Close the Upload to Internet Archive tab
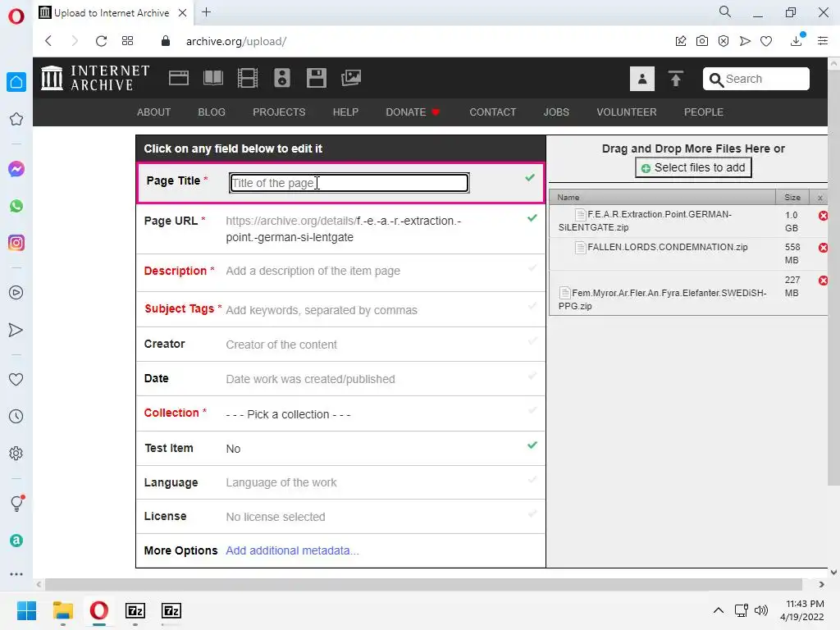The height and width of the screenshot is (630, 840). [x=183, y=13]
